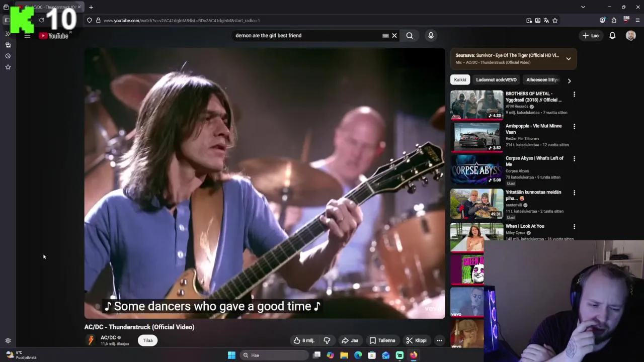Select the Ladannut acdcVEVO chip
Viewport: 644px width, 362px height.
pyautogui.click(x=496, y=80)
